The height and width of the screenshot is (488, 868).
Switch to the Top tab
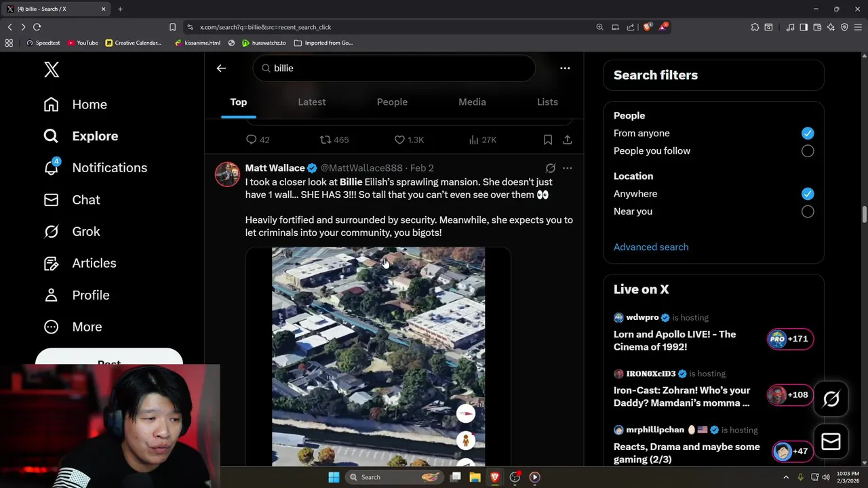pyautogui.click(x=238, y=102)
